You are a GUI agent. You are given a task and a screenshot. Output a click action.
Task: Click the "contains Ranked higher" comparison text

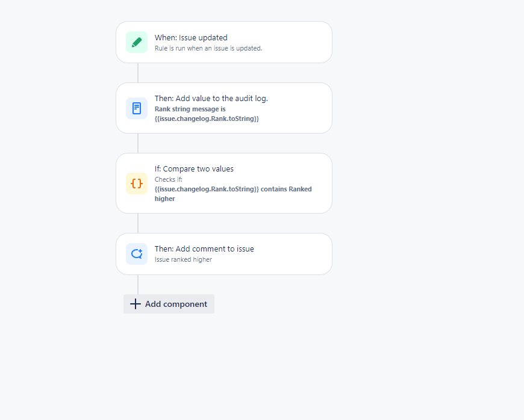[233, 194]
